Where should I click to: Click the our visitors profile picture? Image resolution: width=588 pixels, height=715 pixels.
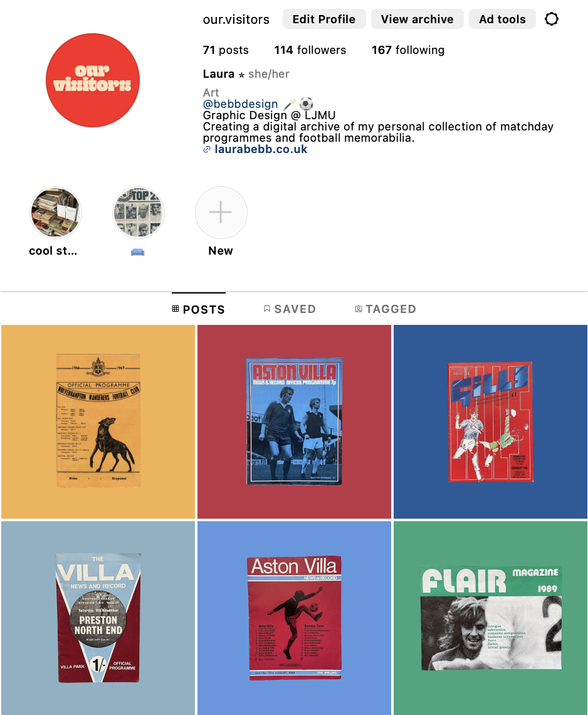(93, 80)
